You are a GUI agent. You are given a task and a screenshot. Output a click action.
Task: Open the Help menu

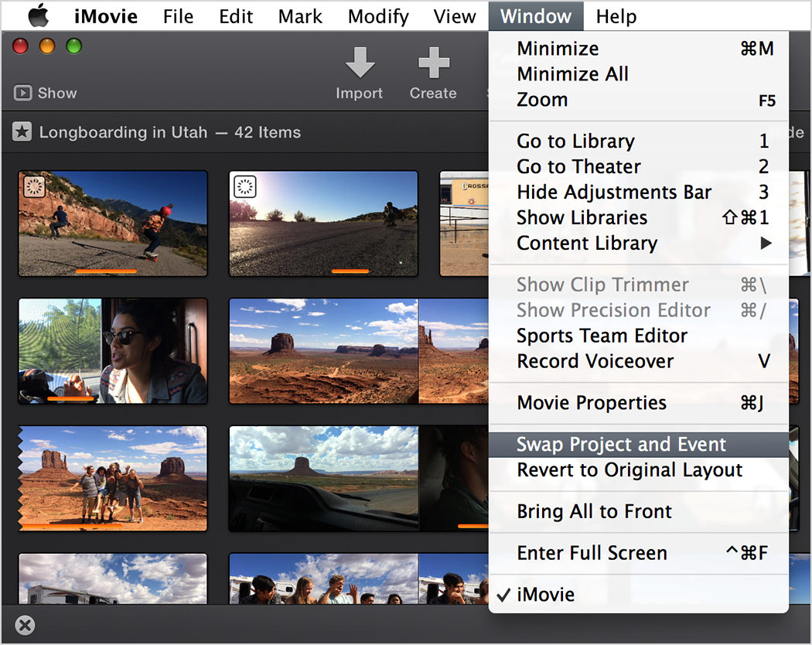pyautogui.click(x=616, y=16)
